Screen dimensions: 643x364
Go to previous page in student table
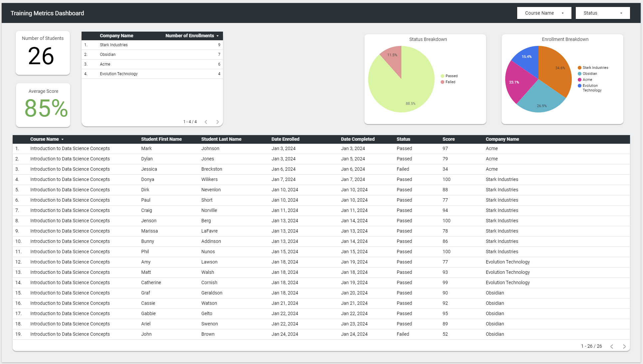coord(612,346)
